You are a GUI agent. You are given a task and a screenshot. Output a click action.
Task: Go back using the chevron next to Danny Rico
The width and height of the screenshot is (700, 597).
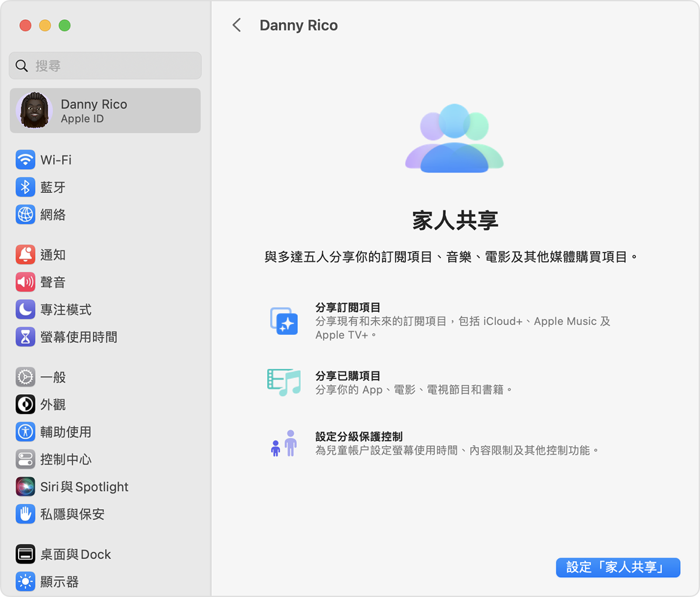pyautogui.click(x=237, y=25)
